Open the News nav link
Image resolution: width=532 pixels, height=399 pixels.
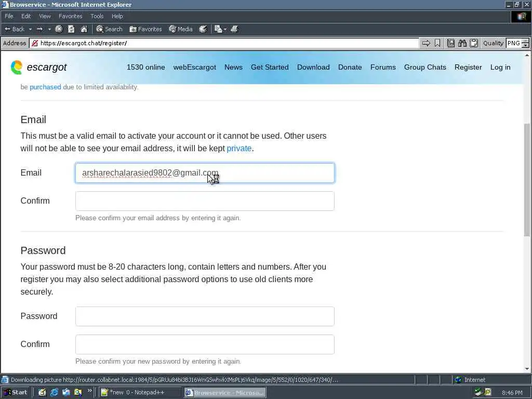233,67
